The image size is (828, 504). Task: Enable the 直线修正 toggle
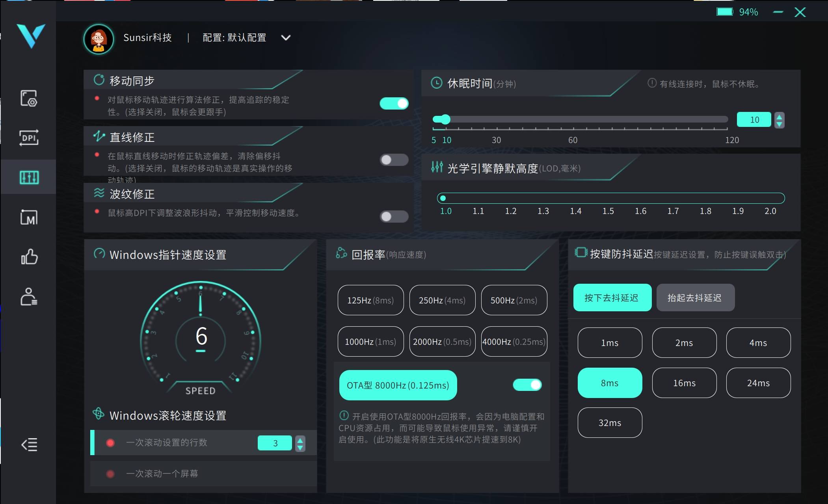tap(394, 160)
